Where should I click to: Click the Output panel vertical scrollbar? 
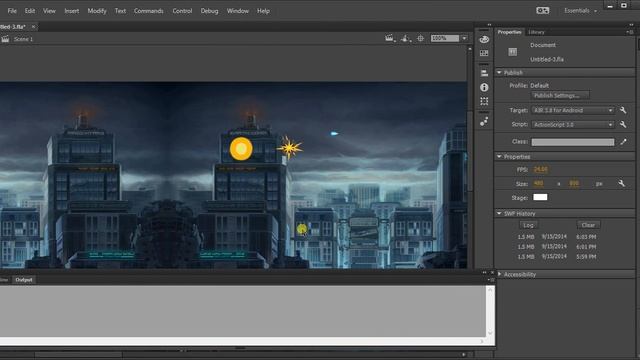pos(490,311)
